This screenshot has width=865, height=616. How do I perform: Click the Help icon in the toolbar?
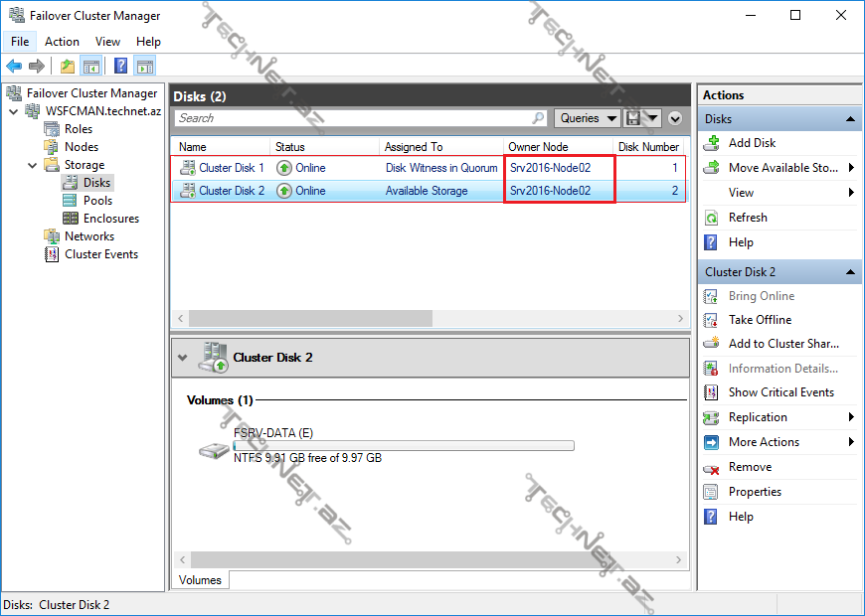click(120, 66)
